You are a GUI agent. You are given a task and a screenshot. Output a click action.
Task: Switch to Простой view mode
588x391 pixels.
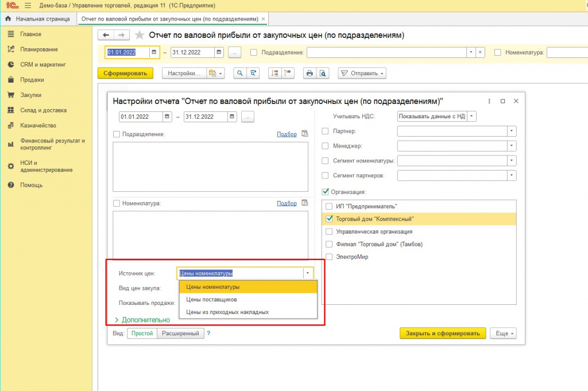[x=142, y=333]
